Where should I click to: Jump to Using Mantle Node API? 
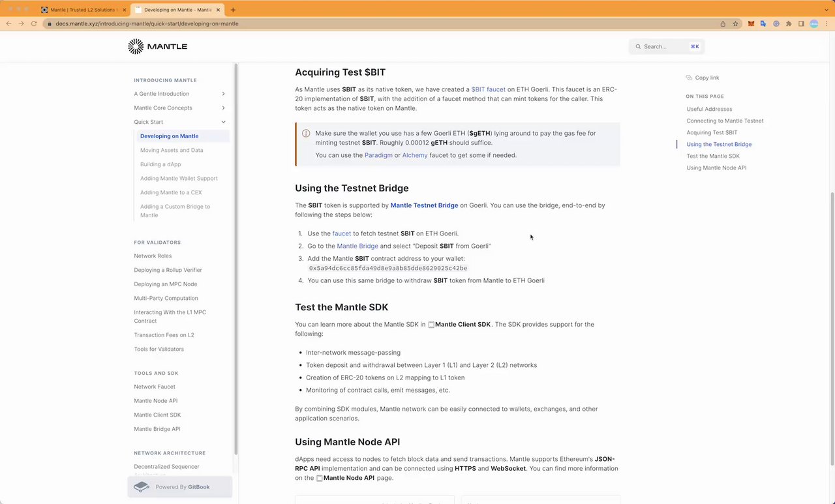click(x=716, y=168)
